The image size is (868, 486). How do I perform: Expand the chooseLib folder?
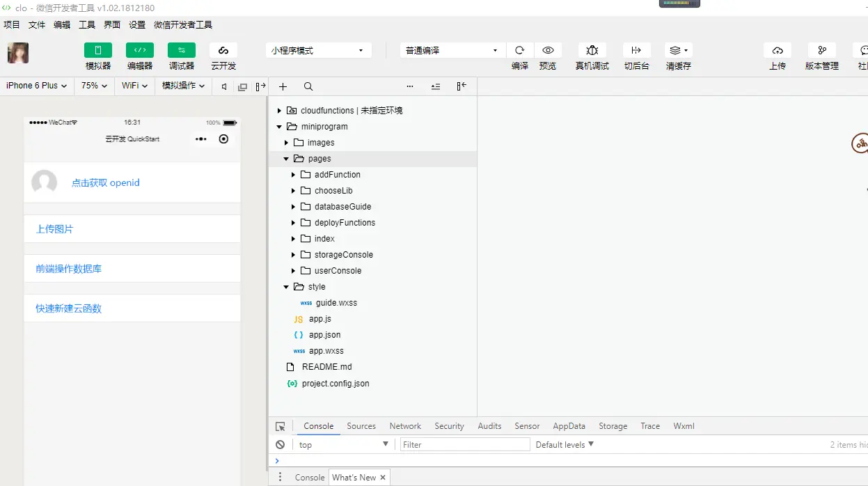coord(293,191)
